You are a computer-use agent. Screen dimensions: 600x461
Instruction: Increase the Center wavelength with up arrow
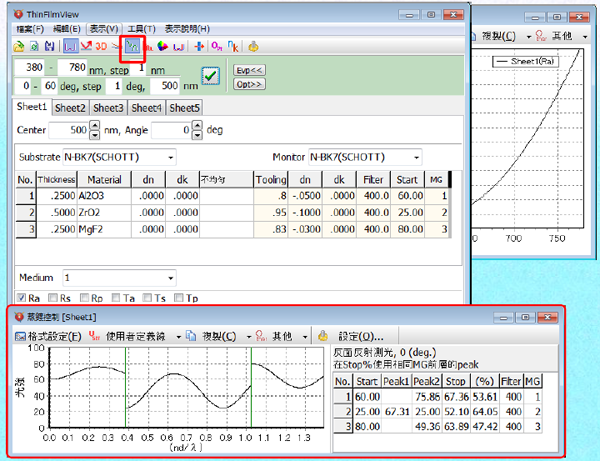(95, 125)
